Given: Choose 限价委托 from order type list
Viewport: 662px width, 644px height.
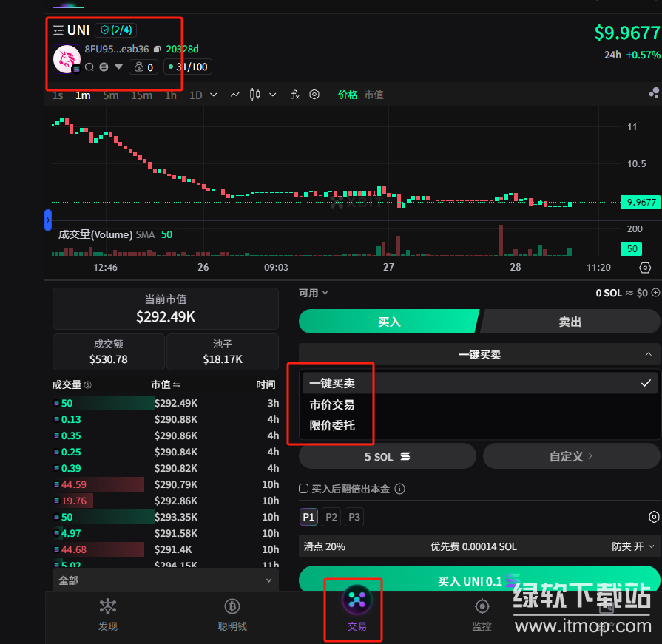Looking at the screenshot, I should coord(332,425).
